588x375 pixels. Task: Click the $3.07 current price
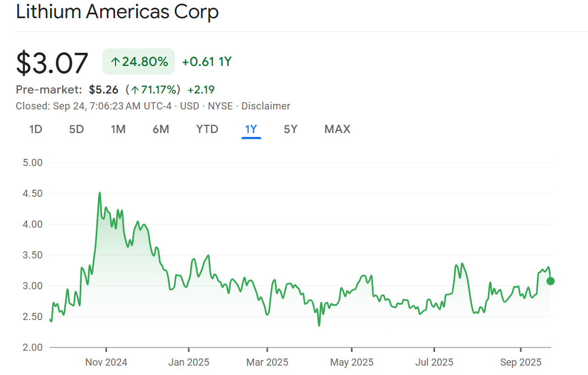click(52, 63)
